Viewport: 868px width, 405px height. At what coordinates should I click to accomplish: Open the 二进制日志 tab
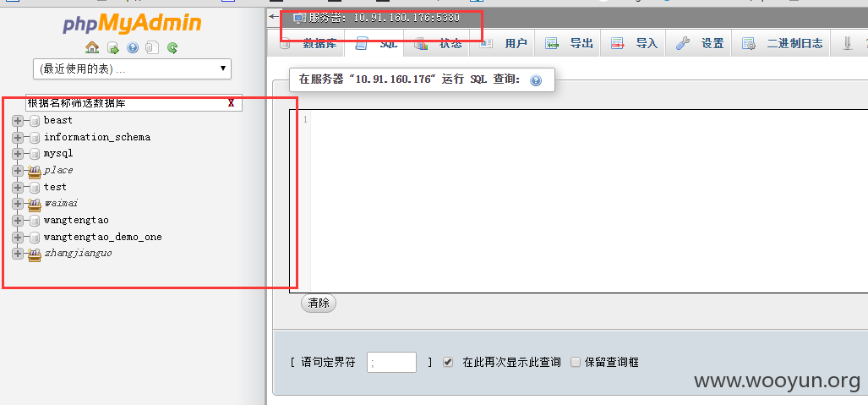pos(781,44)
